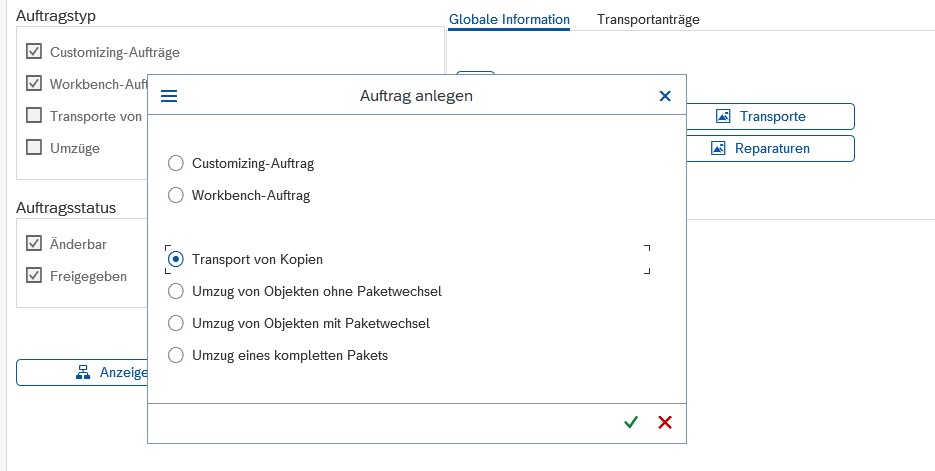This screenshot has width=935, height=471.
Task: Enable the Umzüge checkbox
Action: (x=34, y=147)
